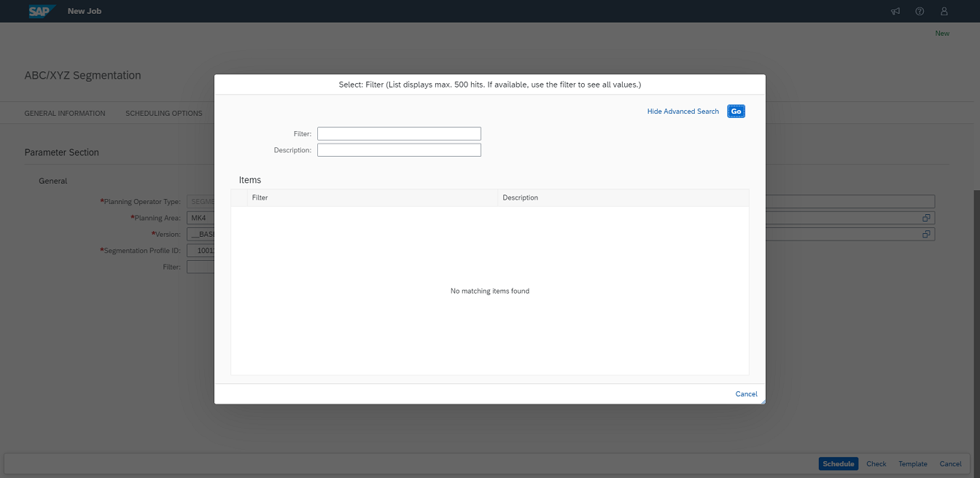Viewport: 980px width, 478px height.
Task: Open the user profile icon
Action: [944, 11]
